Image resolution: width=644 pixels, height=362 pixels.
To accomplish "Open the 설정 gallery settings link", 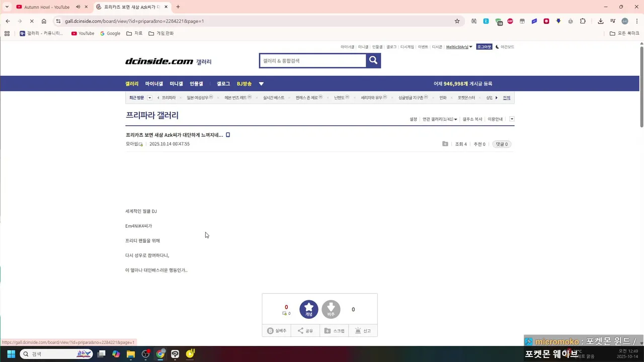I will [x=414, y=119].
